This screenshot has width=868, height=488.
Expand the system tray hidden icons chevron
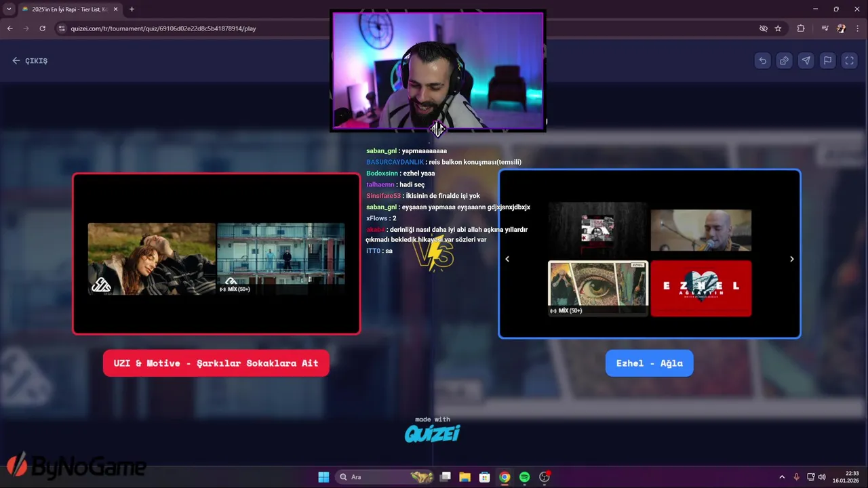click(782, 477)
